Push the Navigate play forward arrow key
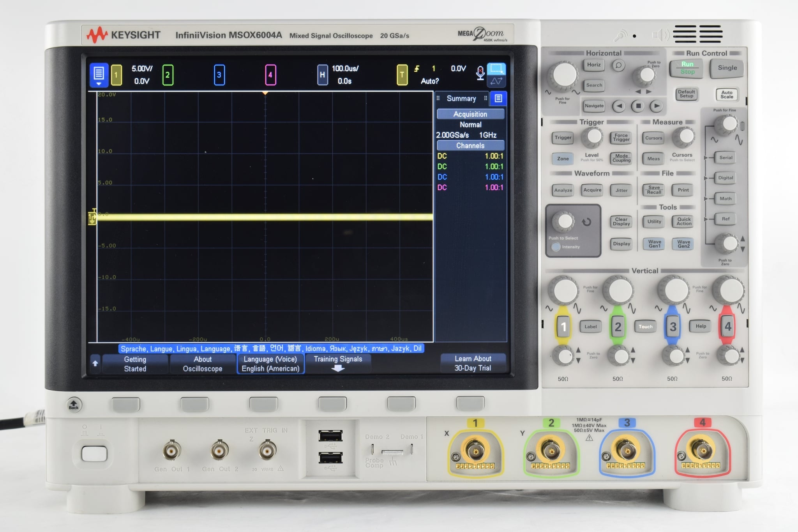 (x=657, y=106)
